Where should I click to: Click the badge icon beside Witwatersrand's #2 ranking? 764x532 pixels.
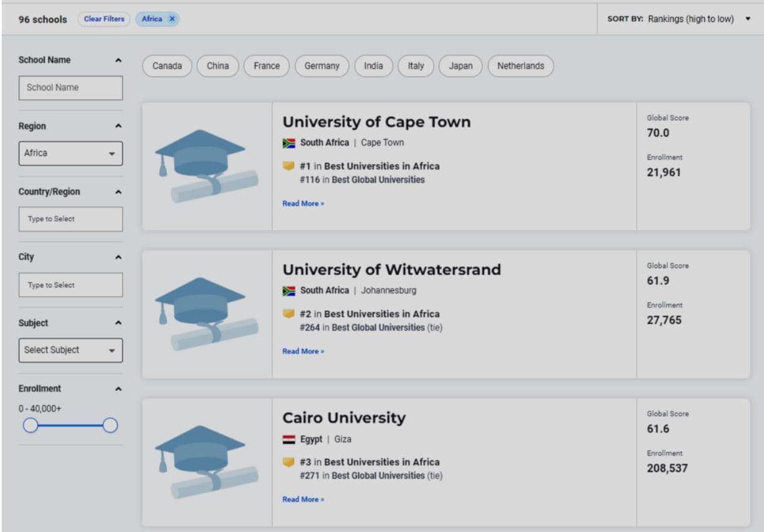pyautogui.click(x=288, y=313)
